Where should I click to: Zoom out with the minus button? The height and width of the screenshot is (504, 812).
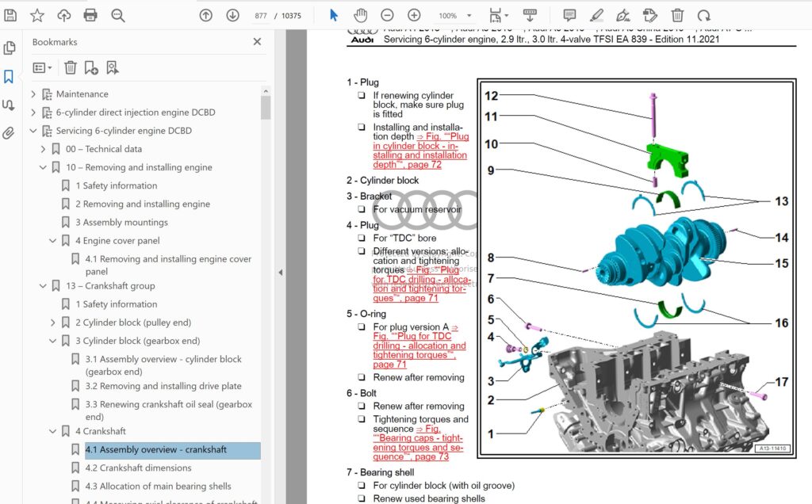[x=387, y=15]
